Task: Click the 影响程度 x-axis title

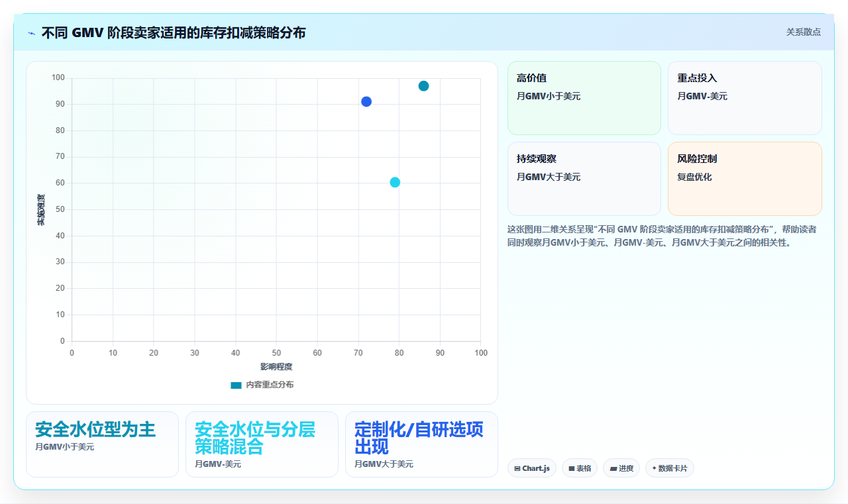Action: [x=276, y=366]
